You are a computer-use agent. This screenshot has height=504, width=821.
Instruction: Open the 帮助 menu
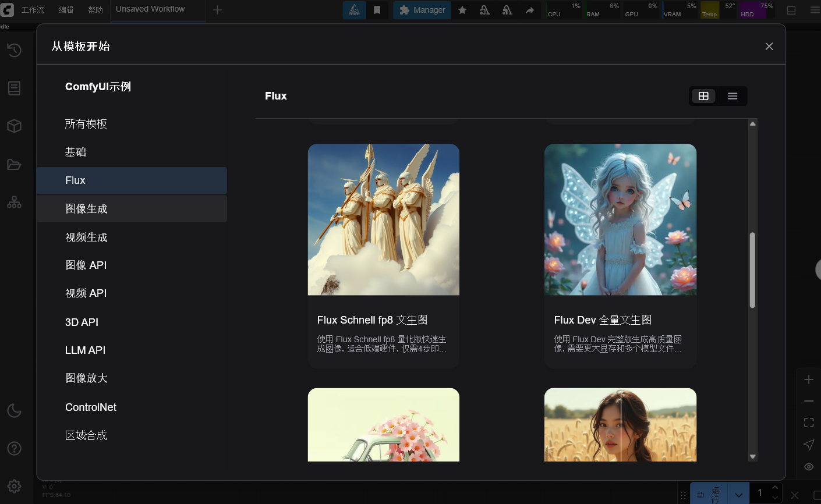(x=95, y=10)
